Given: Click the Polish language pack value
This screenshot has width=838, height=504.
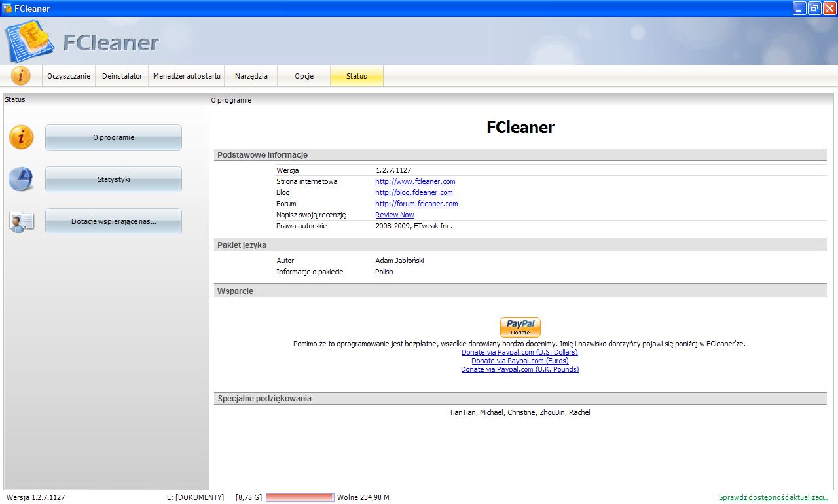Looking at the screenshot, I should click(x=384, y=272).
